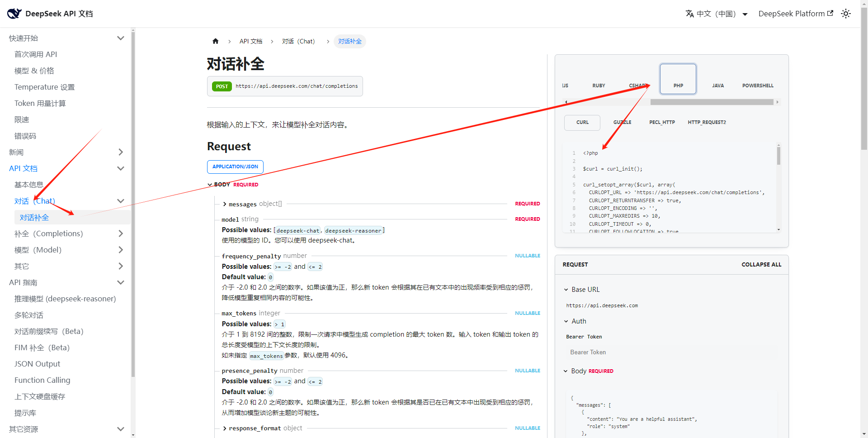Open 多轮对话 sidebar page
Screen dimensions: 868x438
coord(29,315)
